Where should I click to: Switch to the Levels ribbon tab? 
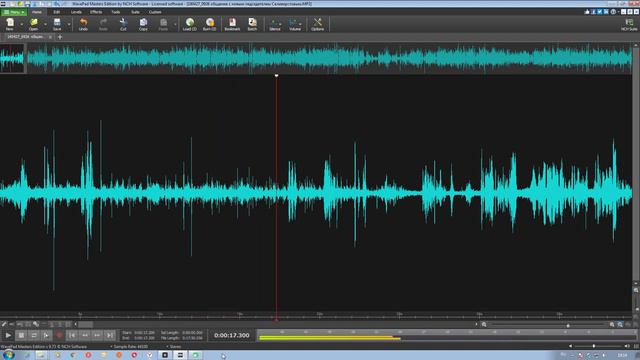click(x=76, y=12)
